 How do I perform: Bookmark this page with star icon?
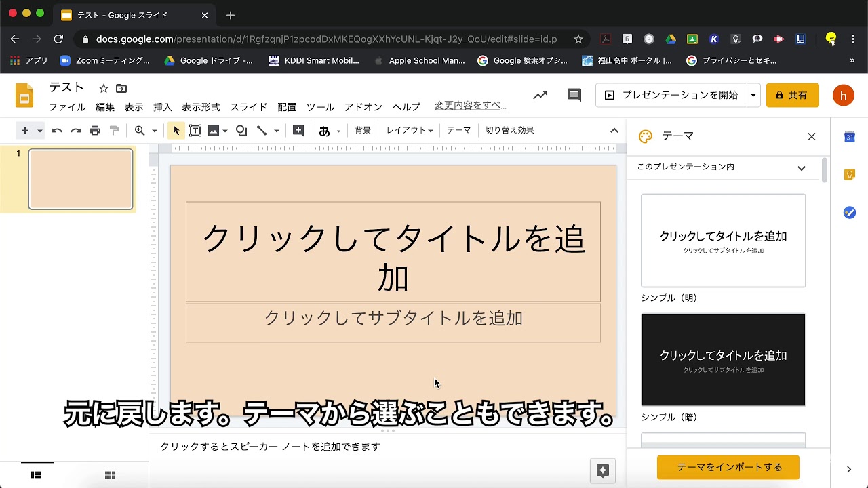point(578,39)
